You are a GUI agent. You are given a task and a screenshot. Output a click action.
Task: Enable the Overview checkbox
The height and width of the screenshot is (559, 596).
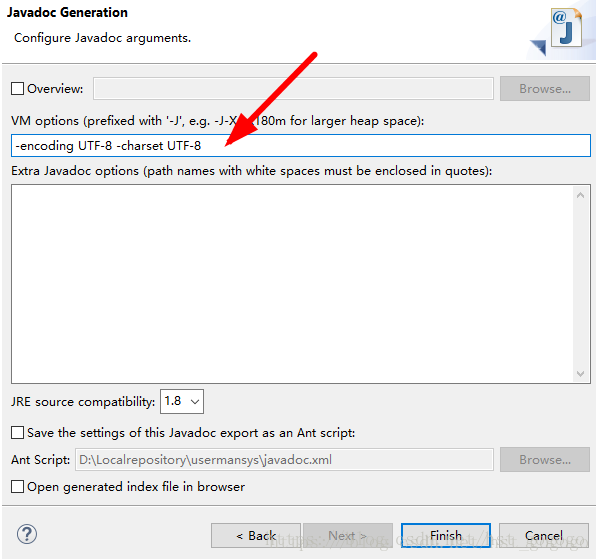click(17, 89)
